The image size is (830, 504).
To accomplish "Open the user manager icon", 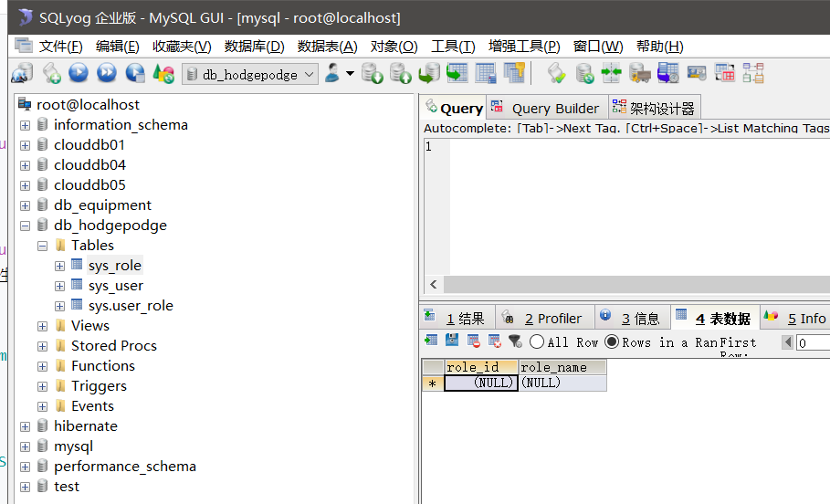I will [332, 73].
